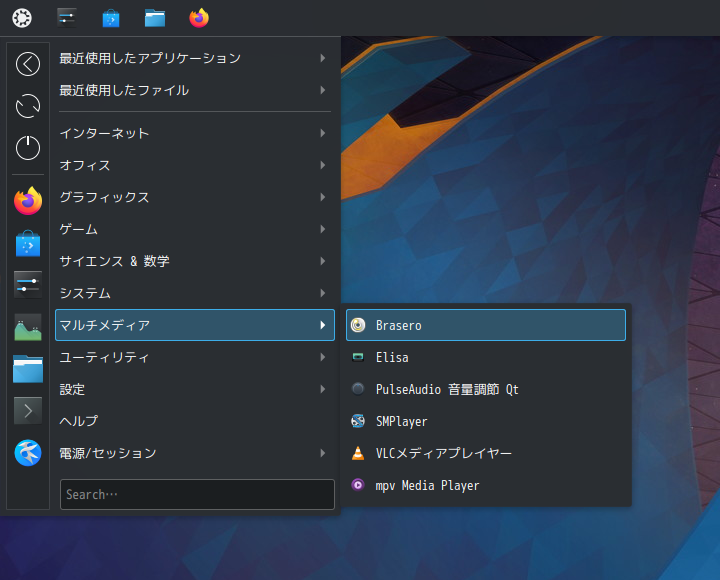Launch Firefox from the top panel
The height and width of the screenshot is (580, 720).
click(x=199, y=18)
